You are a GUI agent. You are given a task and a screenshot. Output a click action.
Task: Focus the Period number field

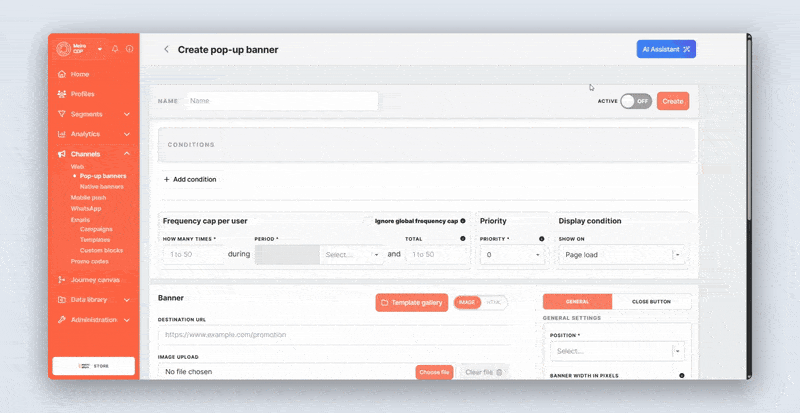pos(287,254)
